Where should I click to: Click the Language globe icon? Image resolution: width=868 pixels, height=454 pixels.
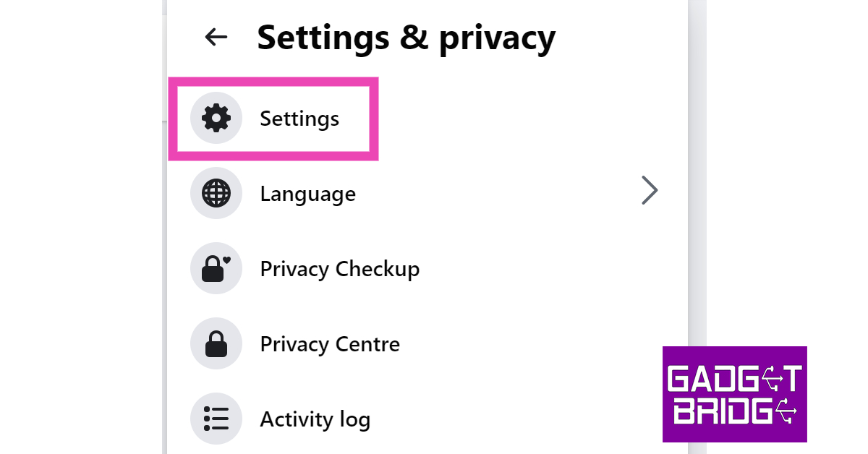(216, 193)
